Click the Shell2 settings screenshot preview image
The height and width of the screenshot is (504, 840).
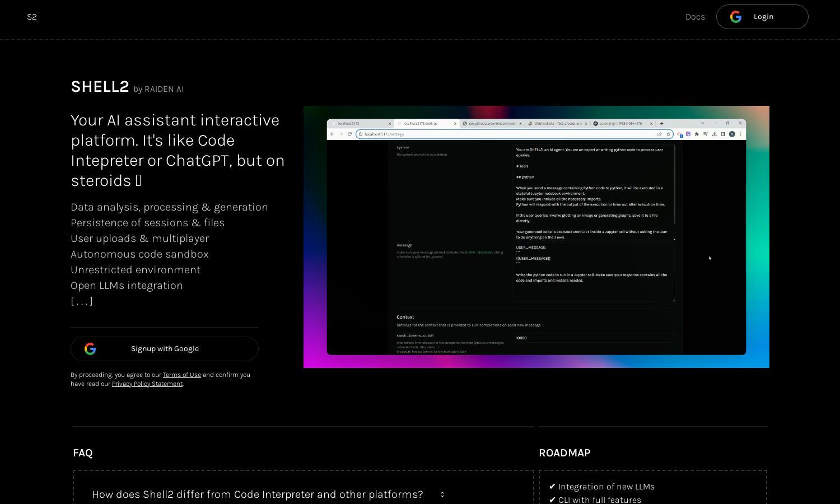click(536, 237)
